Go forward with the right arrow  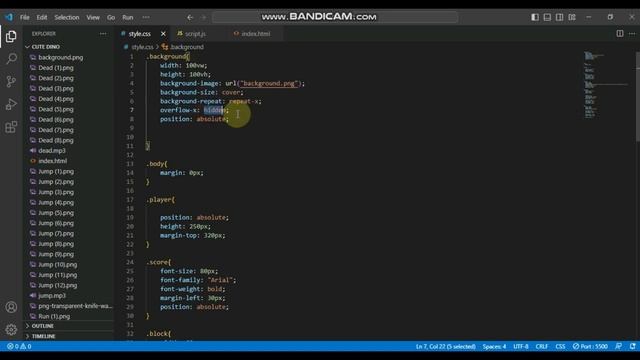203,17
